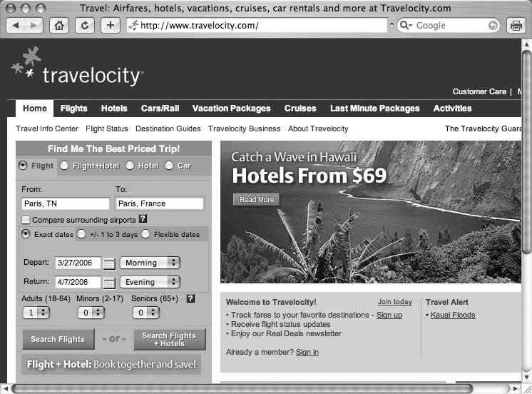Select the Hotel radio button
Viewport: 532px width, 394px height.
point(130,166)
